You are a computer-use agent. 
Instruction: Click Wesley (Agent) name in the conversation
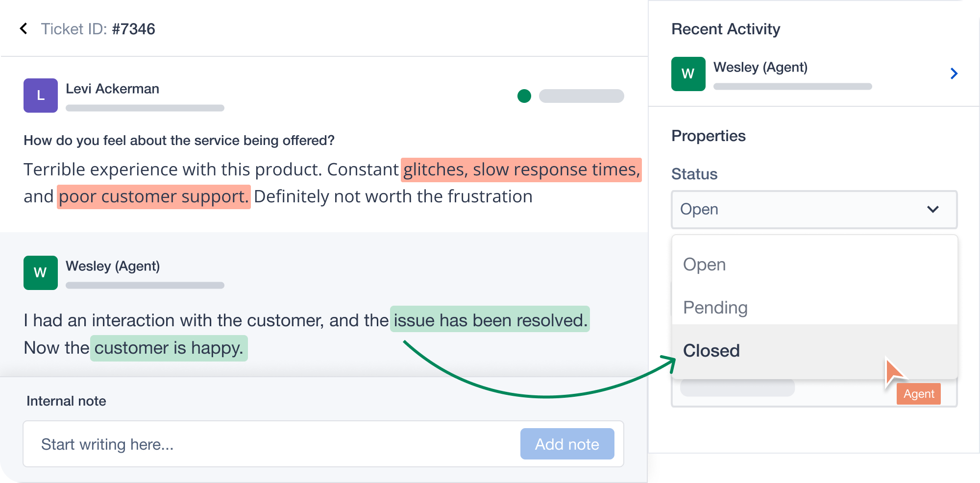(x=113, y=266)
